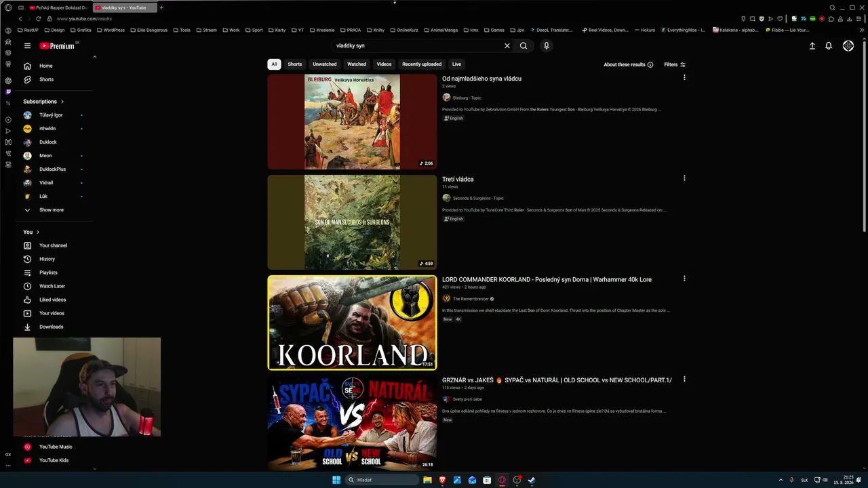Clear the search query with the X
Screen dimensions: 868x488
(x=507, y=46)
